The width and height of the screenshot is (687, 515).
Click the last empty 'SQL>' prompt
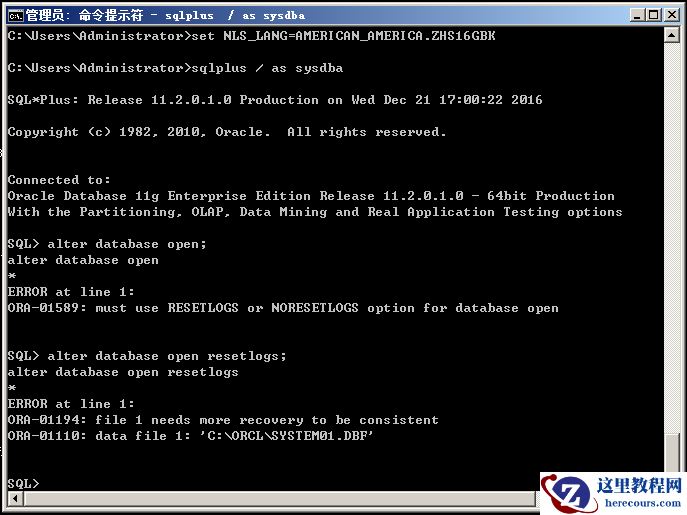pos(23,484)
